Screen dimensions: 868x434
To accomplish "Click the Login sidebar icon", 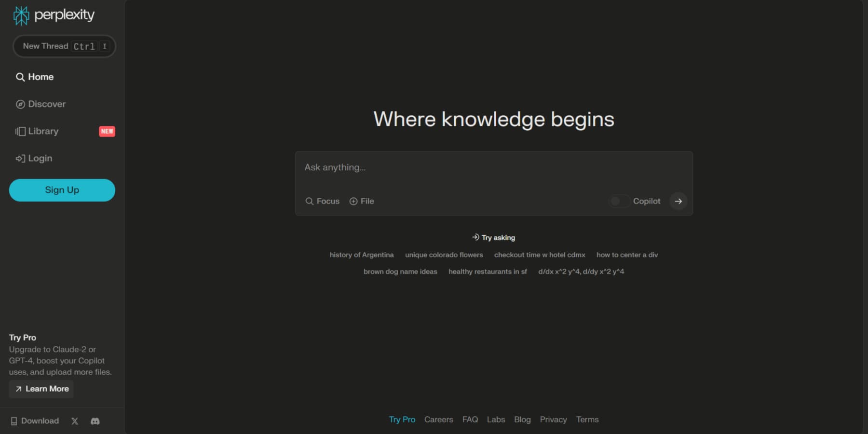I will pyautogui.click(x=20, y=158).
